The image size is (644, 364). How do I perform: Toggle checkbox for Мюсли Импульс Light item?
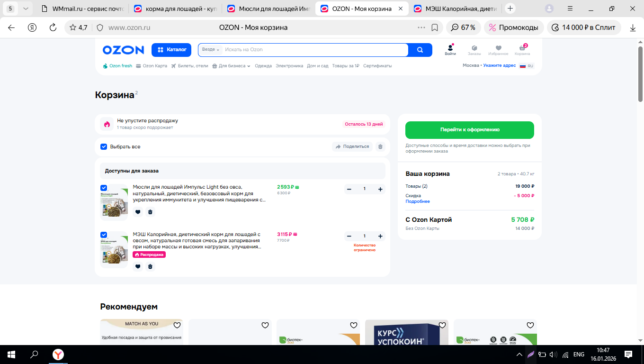coord(104,188)
